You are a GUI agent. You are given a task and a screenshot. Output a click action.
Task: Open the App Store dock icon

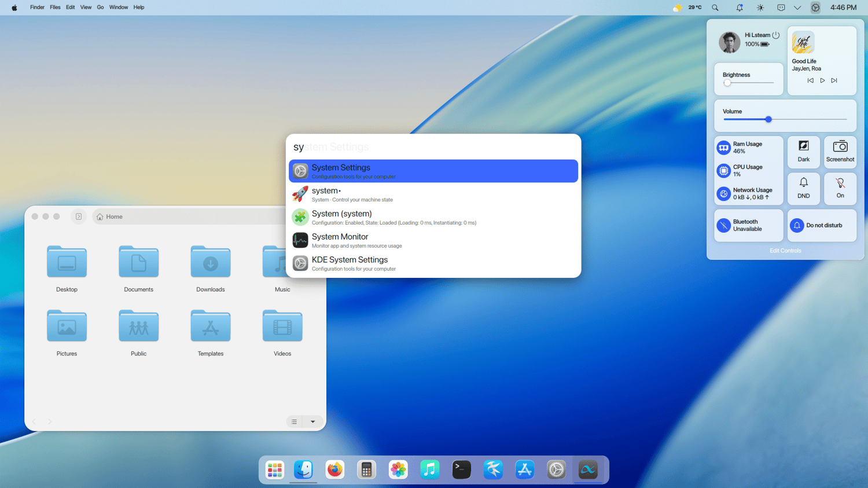click(x=524, y=469)
